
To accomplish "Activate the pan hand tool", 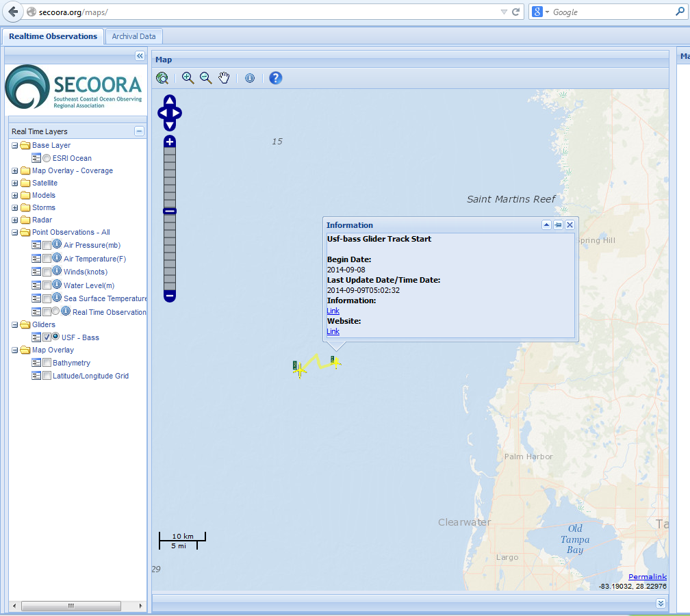I will [224, 78].
